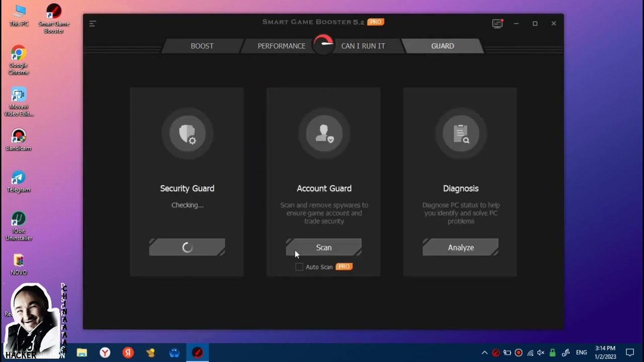Click the green padlock tray icon

552,352
